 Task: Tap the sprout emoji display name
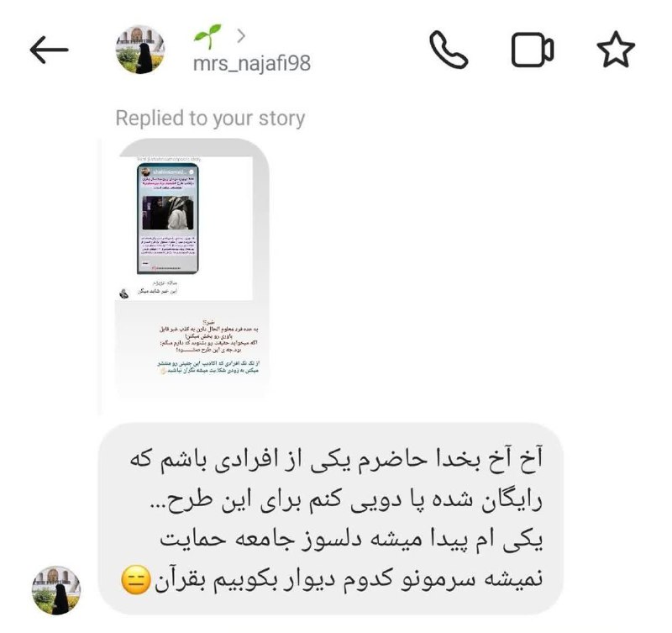click(207, 36)
